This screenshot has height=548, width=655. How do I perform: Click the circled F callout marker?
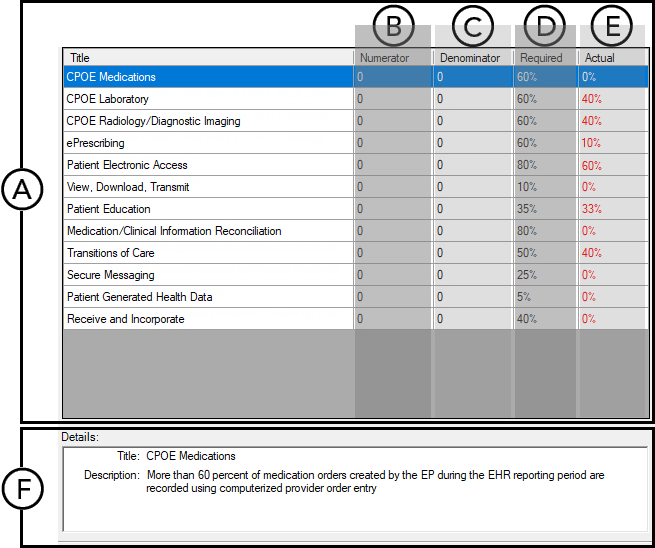(21, 489)
